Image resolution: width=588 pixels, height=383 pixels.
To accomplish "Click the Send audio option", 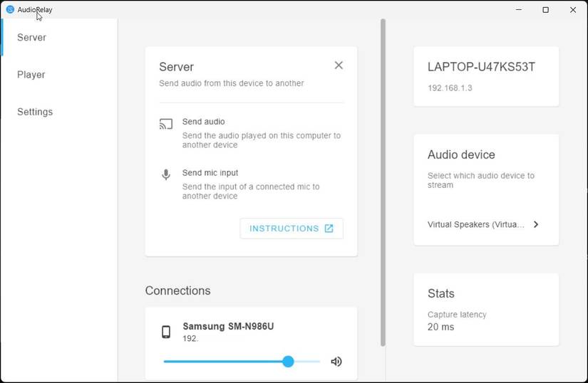I will (x=204, y=122).
